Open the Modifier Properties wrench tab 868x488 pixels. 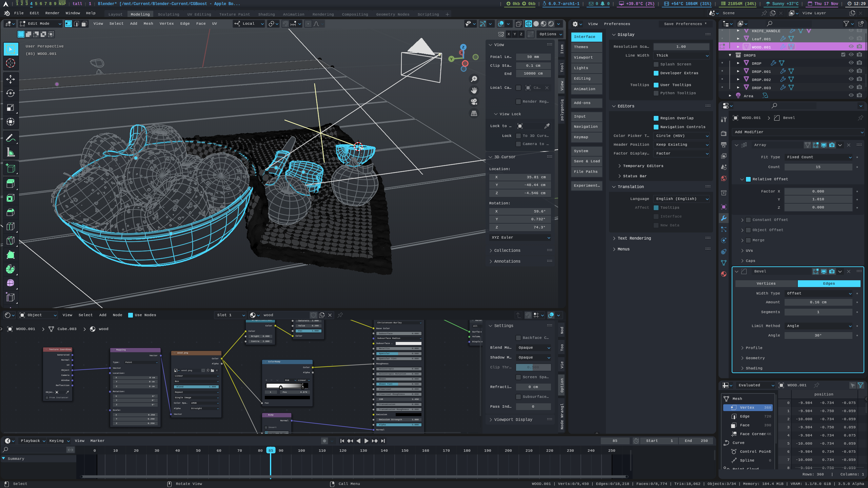point(724,219)
